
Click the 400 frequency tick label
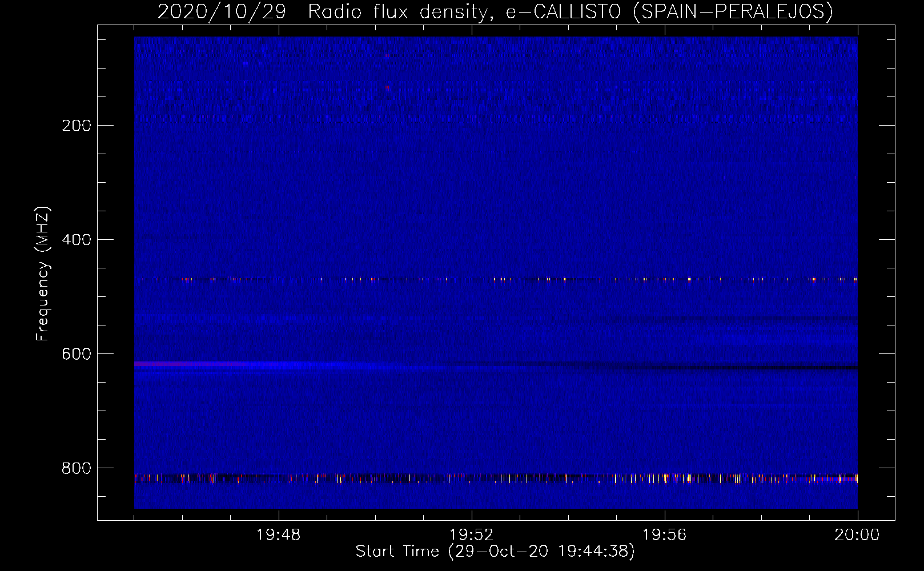[x=77, y=240]
